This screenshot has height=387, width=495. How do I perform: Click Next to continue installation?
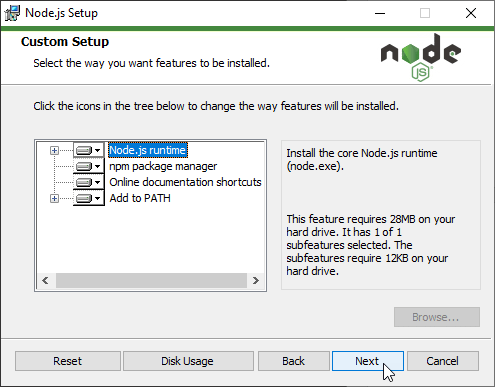pyautogui.click(x=368, y=361)
